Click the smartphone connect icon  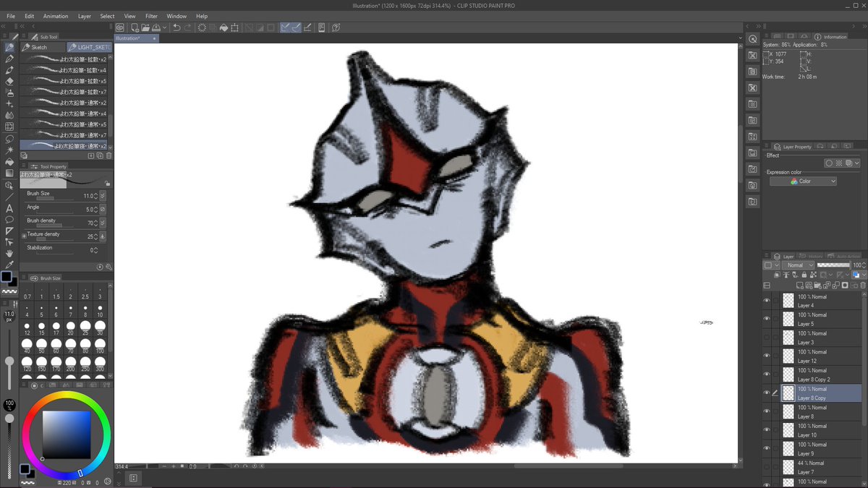coord(321,27)
